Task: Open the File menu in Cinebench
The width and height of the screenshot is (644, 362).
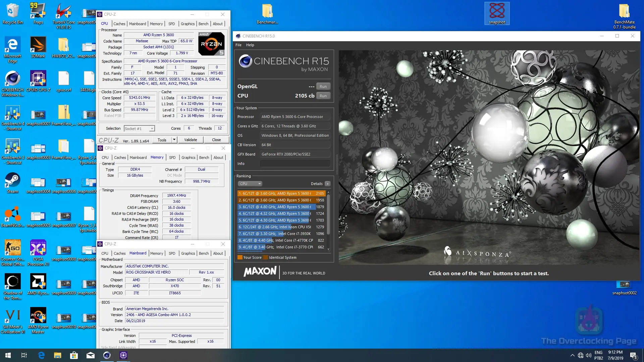Action: point(238,45)
